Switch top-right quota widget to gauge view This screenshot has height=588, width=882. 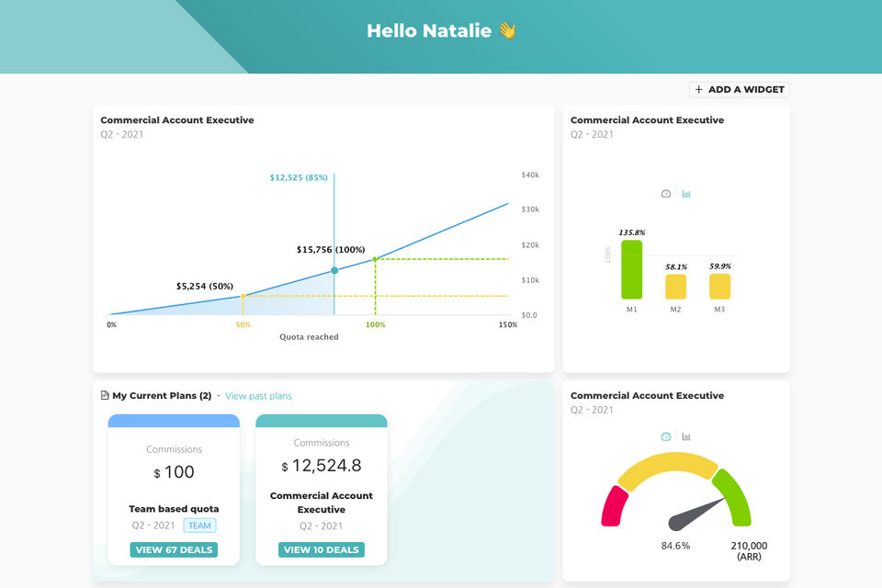coord(666,194)
